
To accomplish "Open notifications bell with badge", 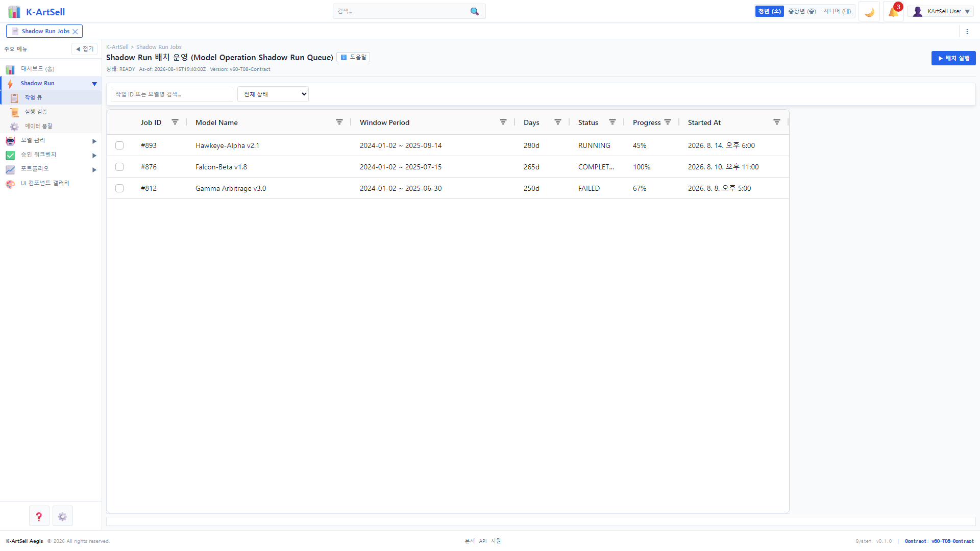I will tap(893, 11).
